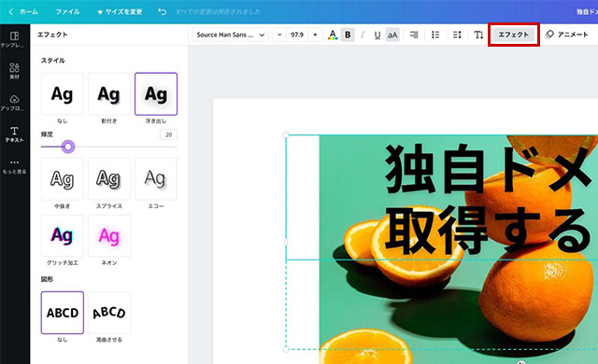Click the document title at top right
This screenshot has height=364, width=598.
(587, 12)
